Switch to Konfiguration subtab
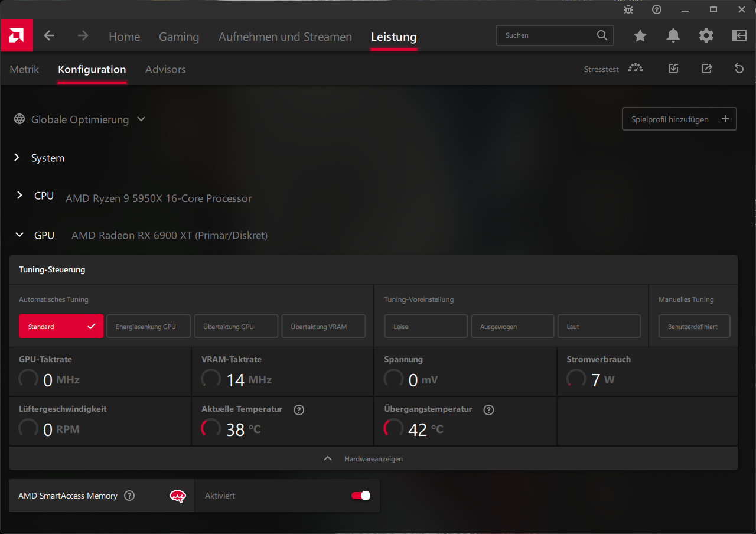This screenshot has width=756, height=534. click(92, 69)
